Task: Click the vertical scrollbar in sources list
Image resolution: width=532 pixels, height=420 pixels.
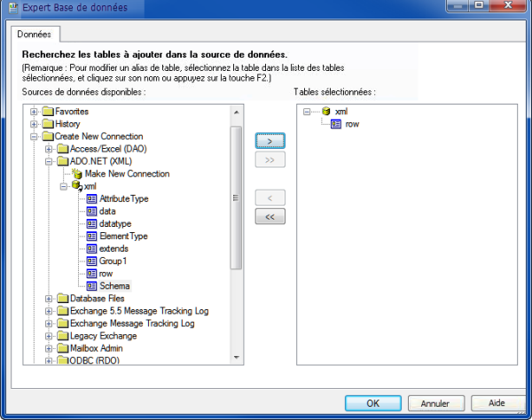Action: 236,195
